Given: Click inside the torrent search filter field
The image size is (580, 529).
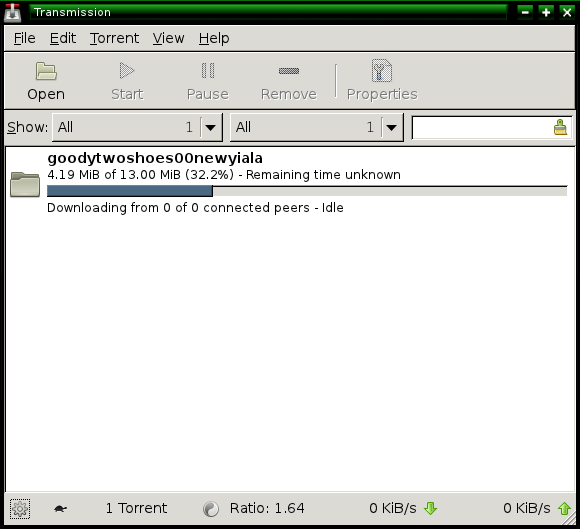Looking at the screenshot, I should point(482,127).
